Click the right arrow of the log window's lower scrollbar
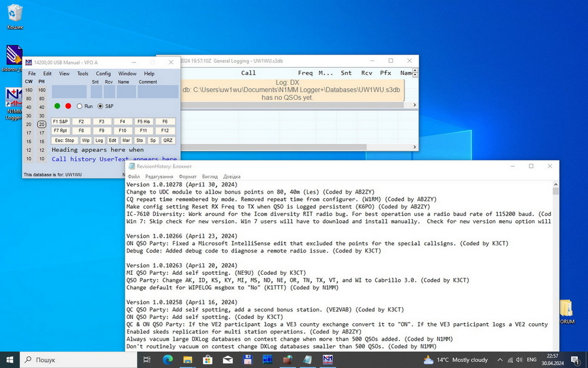 click(414, 147)
